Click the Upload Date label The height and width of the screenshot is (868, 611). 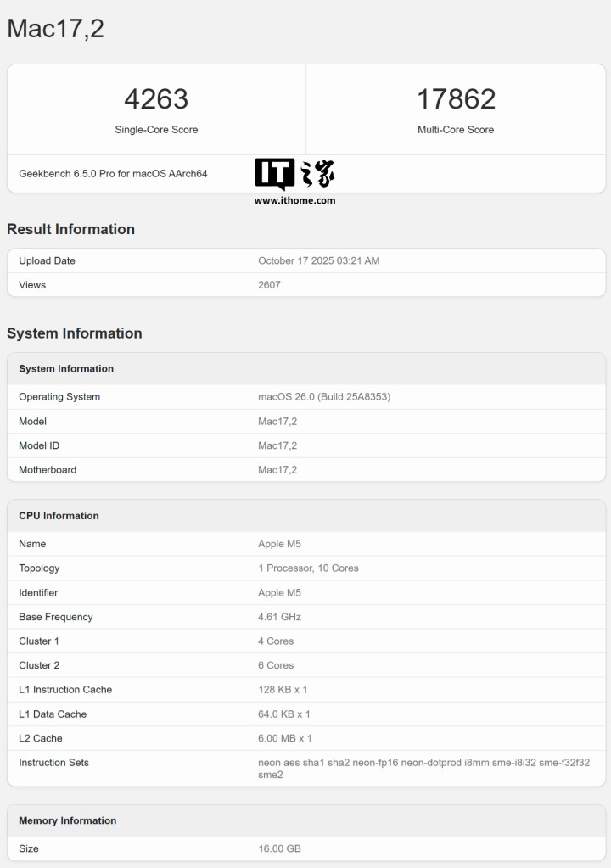click(x=47, y=260)
